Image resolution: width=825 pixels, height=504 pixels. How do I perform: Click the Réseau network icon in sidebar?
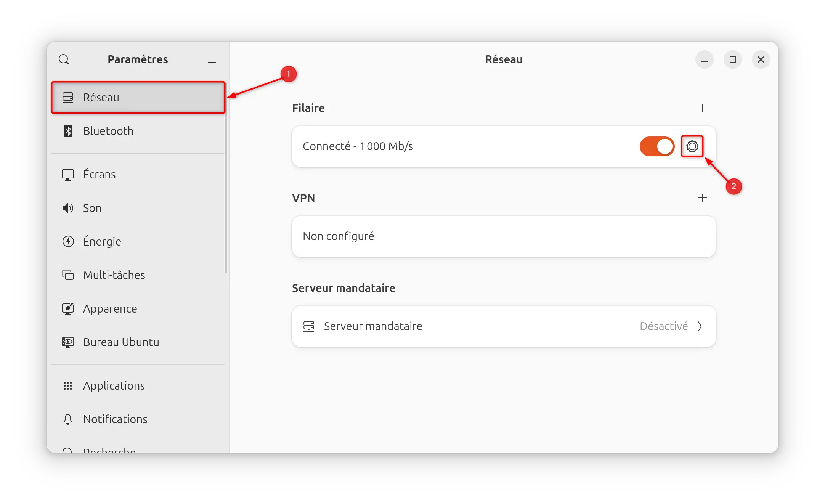click(x=68, y=98)
